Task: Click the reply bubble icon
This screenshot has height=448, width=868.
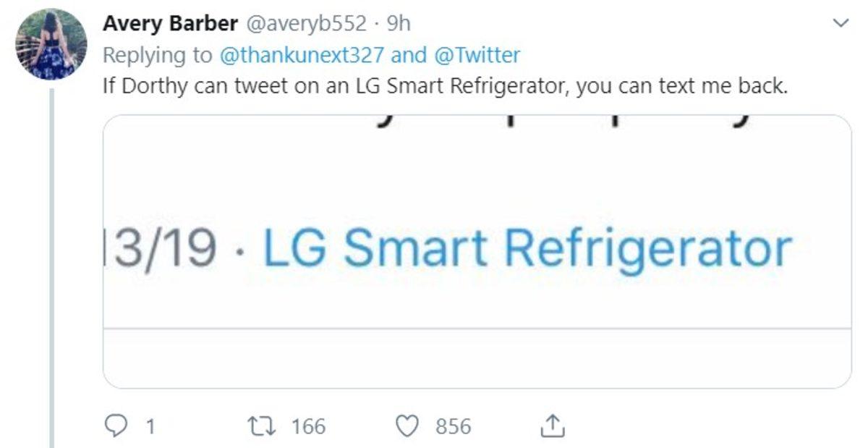Action: pos(116,426)
